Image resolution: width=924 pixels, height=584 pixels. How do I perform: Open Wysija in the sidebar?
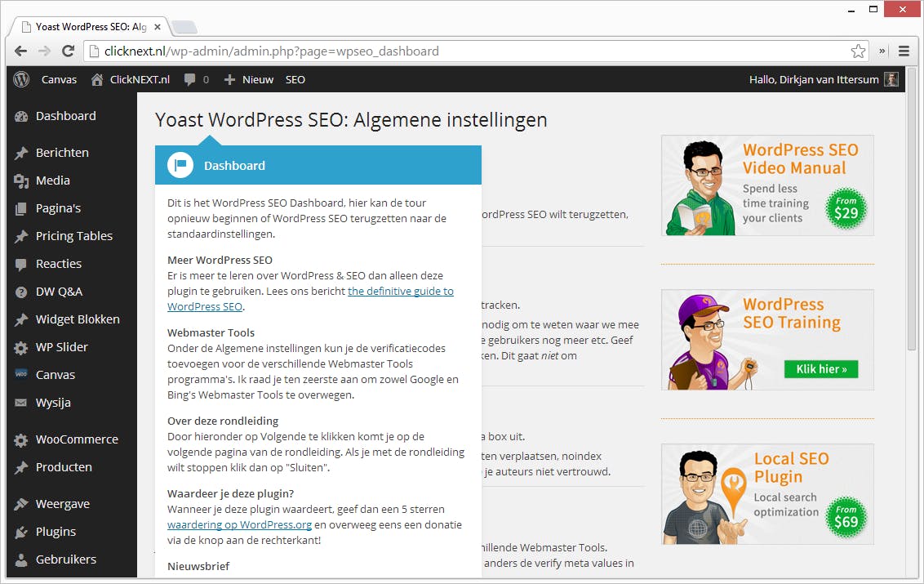(x=53, y=403)
